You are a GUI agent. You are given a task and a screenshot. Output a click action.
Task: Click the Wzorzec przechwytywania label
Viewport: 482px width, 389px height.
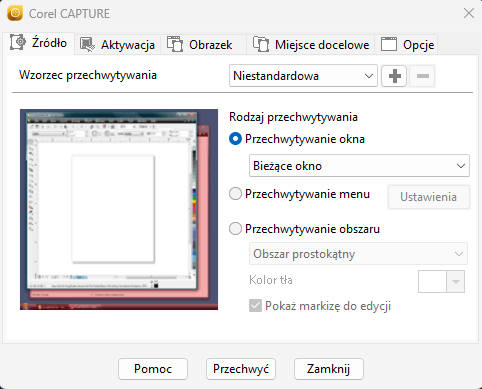(88, 75)
